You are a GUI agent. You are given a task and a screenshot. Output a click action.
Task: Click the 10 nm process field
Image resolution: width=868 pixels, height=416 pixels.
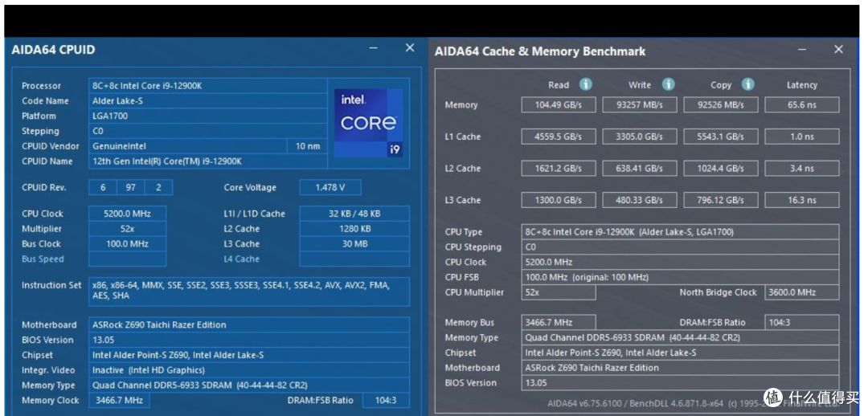coord(307,146)
